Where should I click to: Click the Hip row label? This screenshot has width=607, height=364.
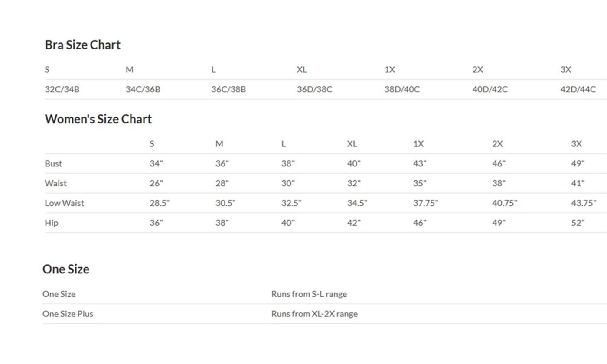51,223
